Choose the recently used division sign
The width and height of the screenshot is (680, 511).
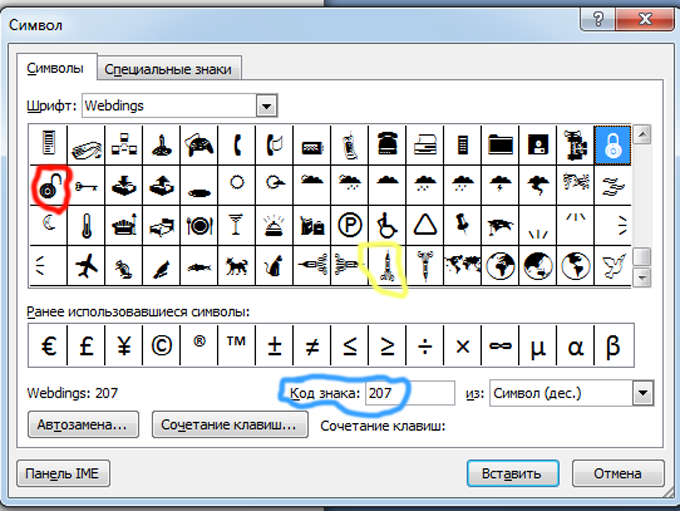click(x=425, y=346)
